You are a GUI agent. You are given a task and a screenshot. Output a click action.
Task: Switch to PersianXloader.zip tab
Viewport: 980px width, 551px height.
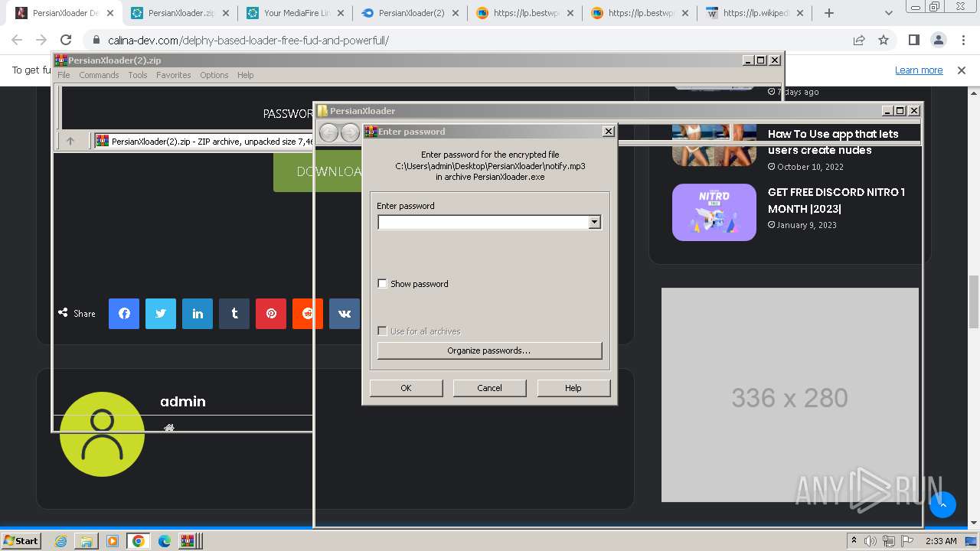coord(180,13)
